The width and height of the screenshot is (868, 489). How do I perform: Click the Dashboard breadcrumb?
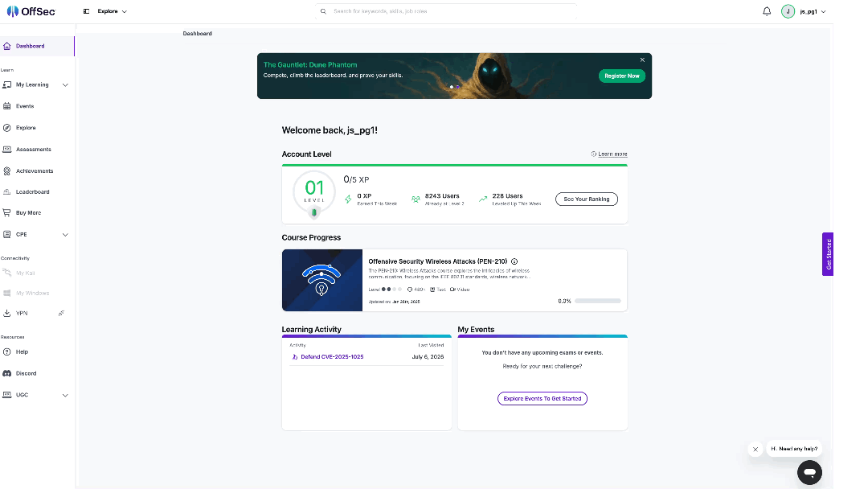(198, 33)
